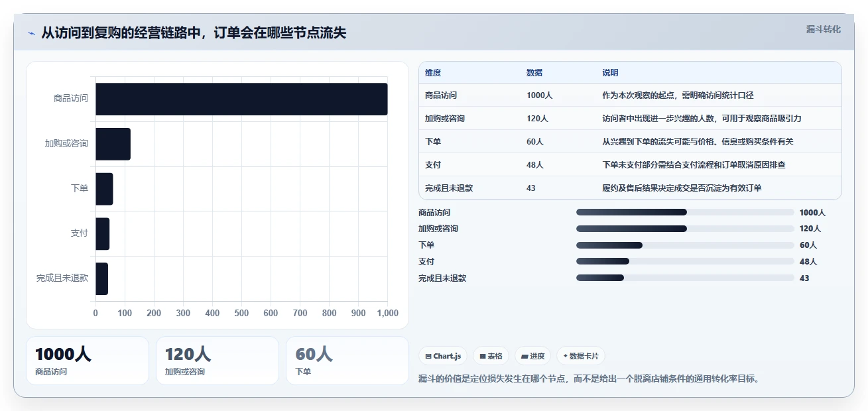Click the 商品访问 cell in the table
The width and height of the screenshot is (868, 411).
pyautogui.click(x=441, y=95)
